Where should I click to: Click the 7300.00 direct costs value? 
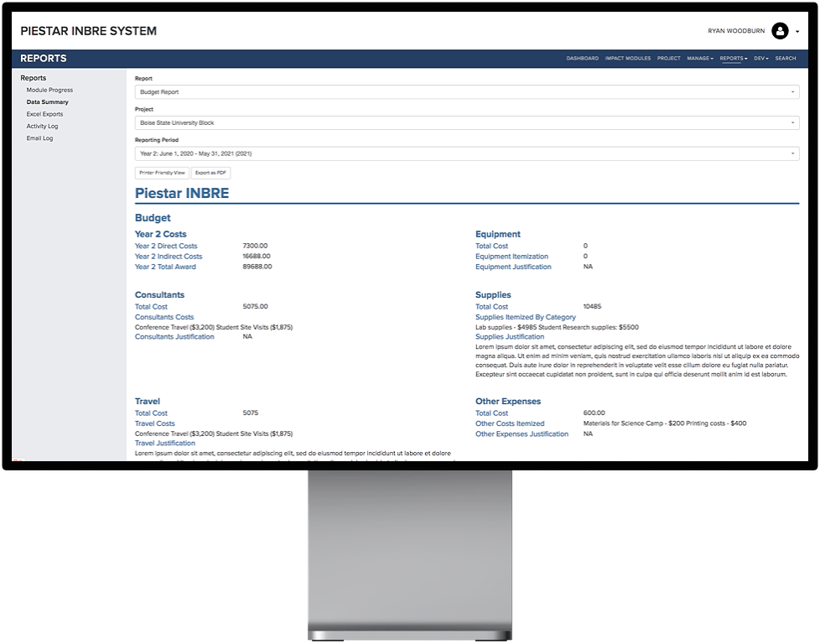(x=255, y=246)
